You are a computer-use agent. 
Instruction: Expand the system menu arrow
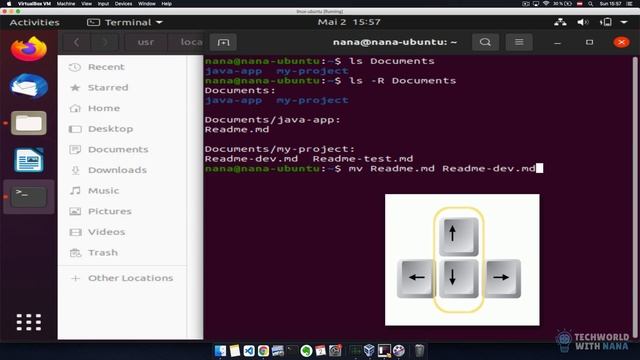click(624, 22)
